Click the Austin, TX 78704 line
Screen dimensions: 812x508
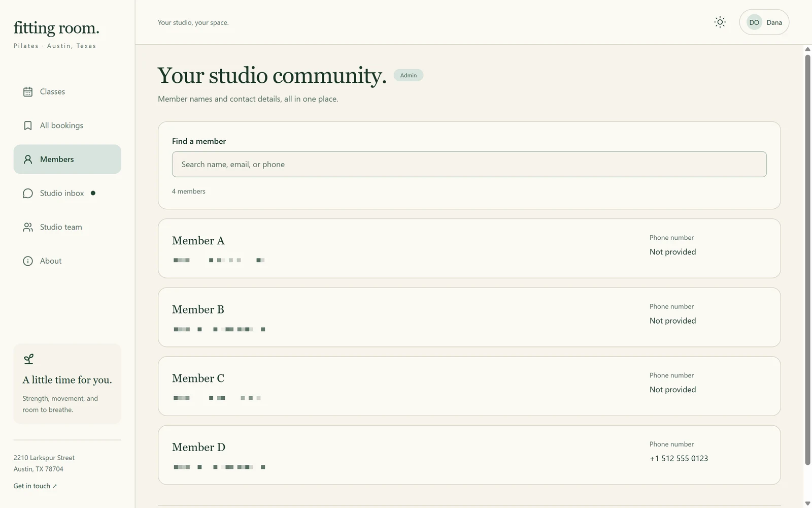pos(39,469)
